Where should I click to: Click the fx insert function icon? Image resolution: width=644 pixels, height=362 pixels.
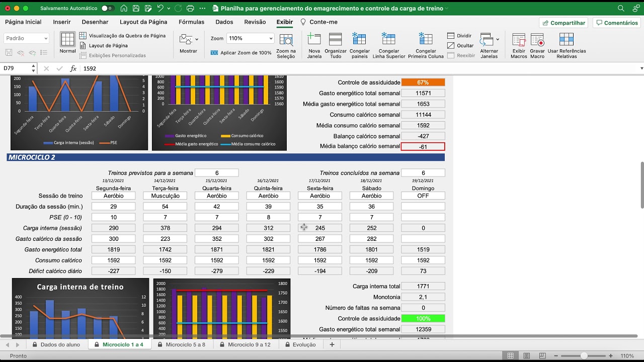[73, 68]
